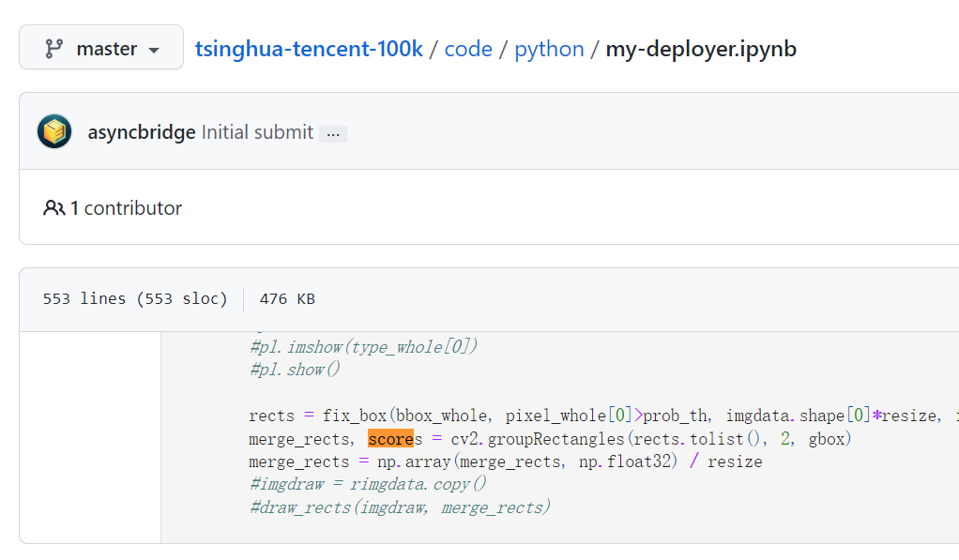959x560 pixels.
Task: Open the asyncbridge user profile link
Action: click(x=142, y=132)
